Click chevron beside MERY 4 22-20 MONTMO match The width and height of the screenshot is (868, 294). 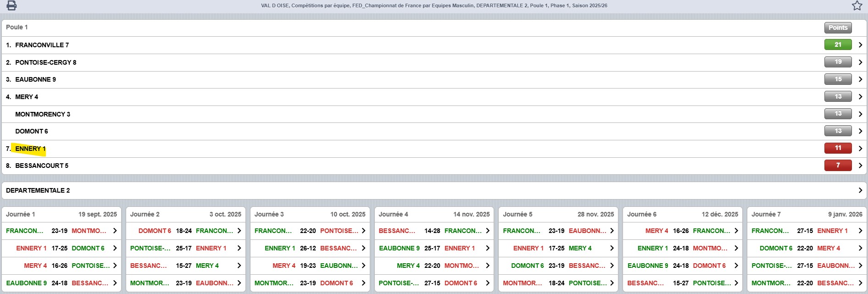pos(488,266)
